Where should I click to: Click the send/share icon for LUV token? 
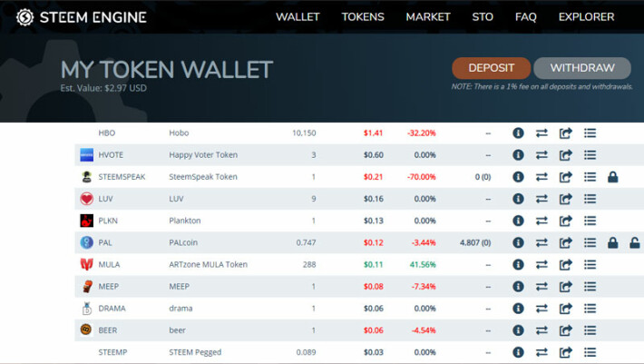pos(566,199)
